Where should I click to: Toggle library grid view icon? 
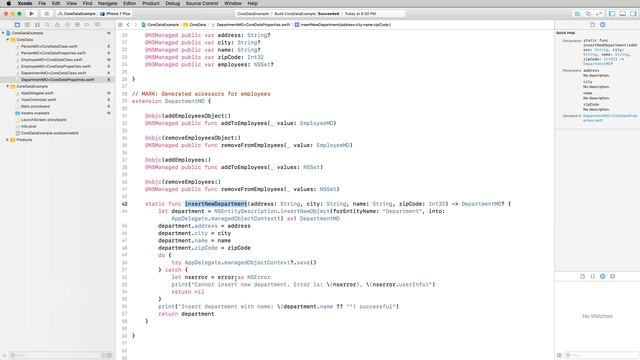tap(560, 356)
